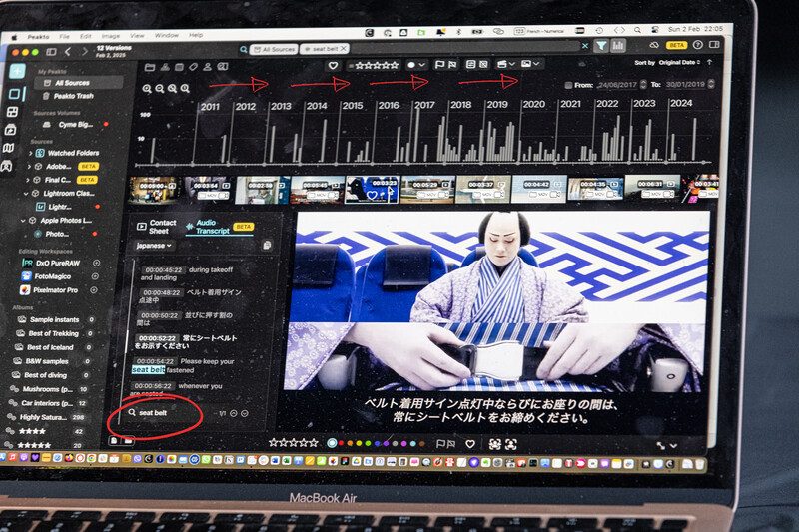This screenshot has height=532, width=799.
Task: Click the last magnifier zoom icon above timeline
Action: tap(185, 88)
